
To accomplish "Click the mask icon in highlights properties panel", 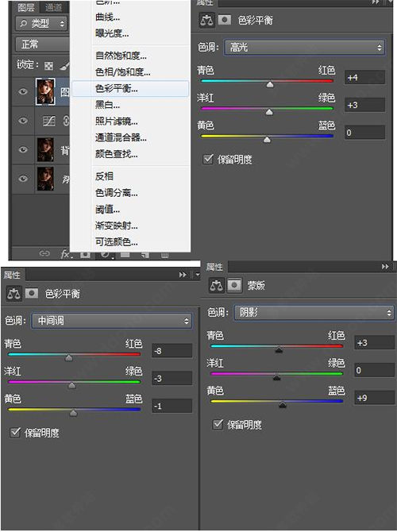I will pyautogui.click(x=224, y=20).
